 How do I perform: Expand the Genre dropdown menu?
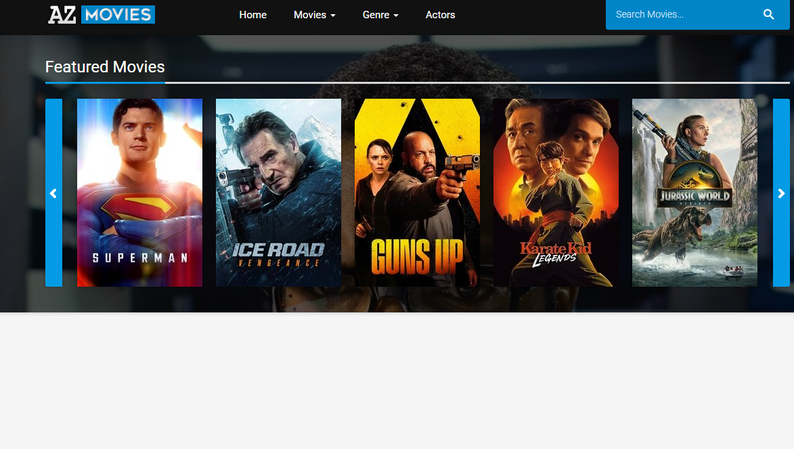(x=380, y=15)
